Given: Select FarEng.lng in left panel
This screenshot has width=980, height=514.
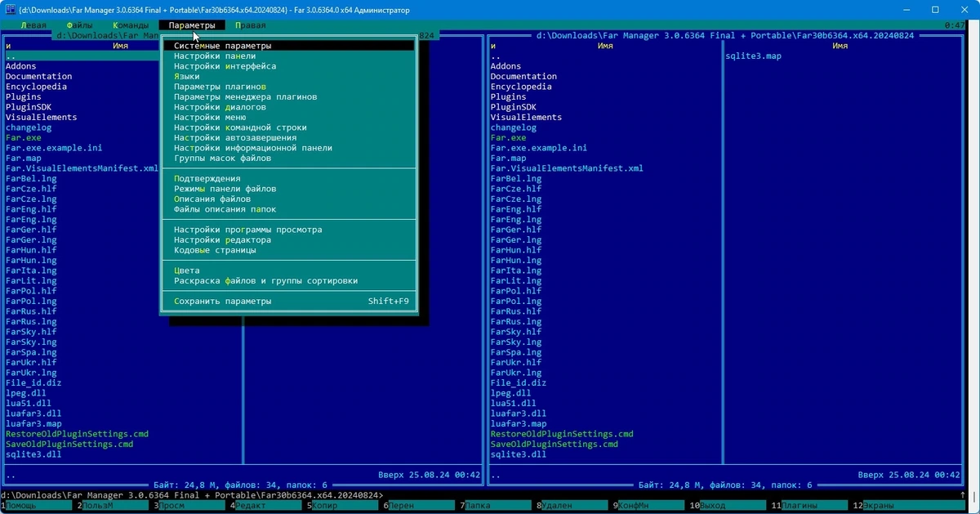Looking at the screenshot, I should click(31, 220).
